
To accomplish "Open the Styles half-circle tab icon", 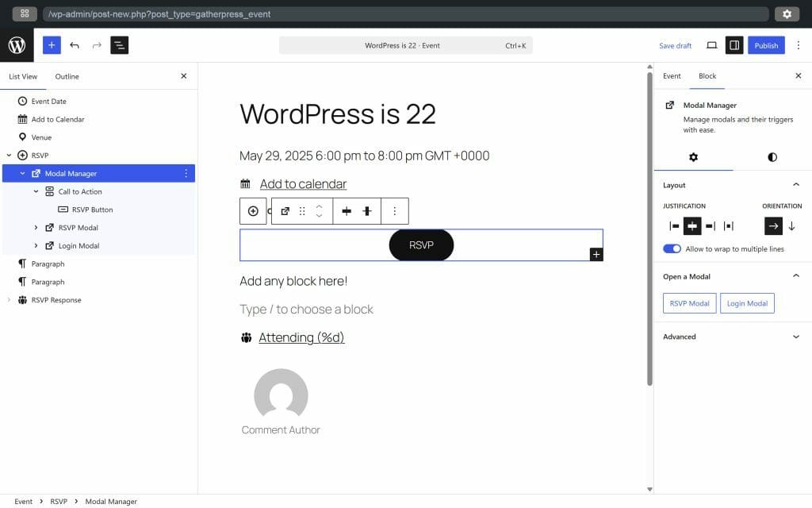I will point(772,157).
